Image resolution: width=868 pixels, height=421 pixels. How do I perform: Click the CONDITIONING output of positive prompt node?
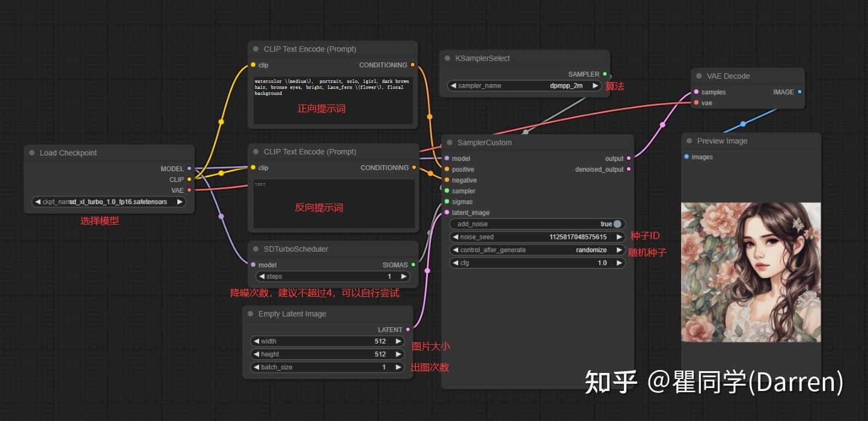(414, 65)
